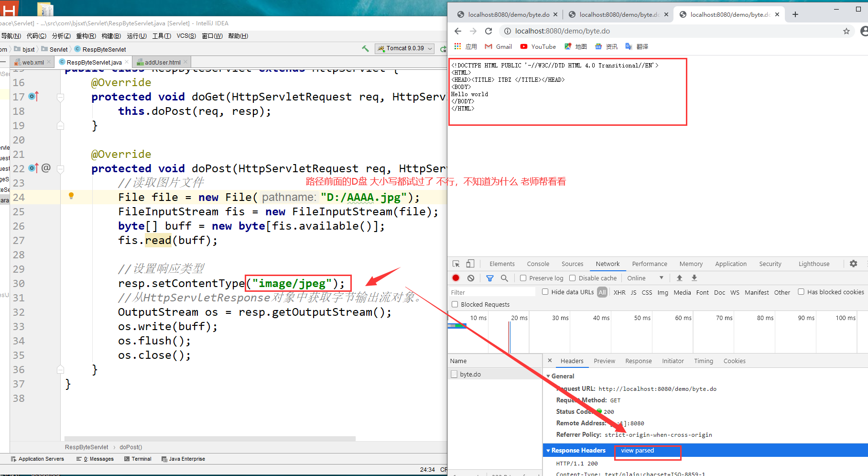
Task: Bookmark this page with the star icon
Action: (846, 31)
